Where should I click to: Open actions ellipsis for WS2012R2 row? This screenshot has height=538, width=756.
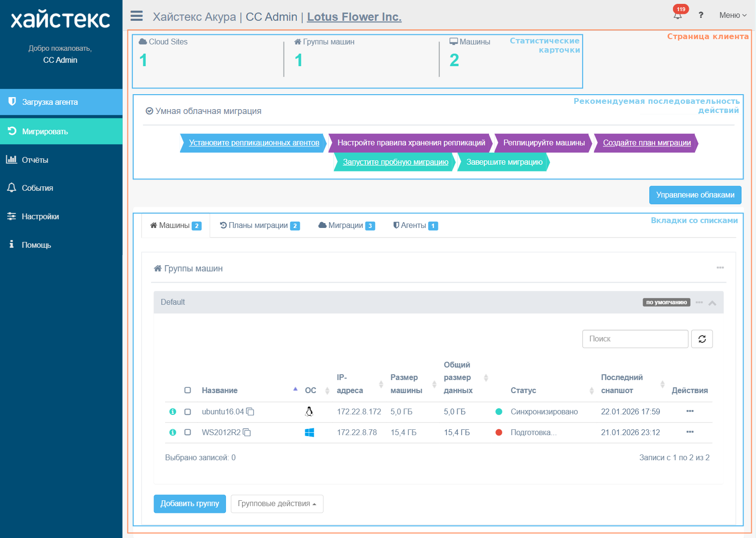[690, 432]
